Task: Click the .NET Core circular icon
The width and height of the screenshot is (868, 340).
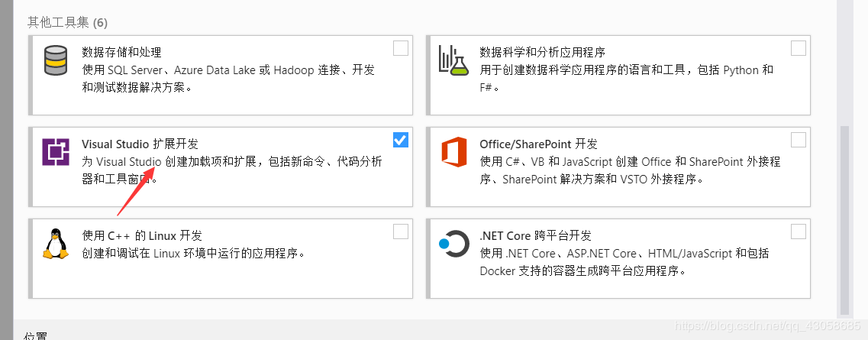Action: (x=453, y=244)
